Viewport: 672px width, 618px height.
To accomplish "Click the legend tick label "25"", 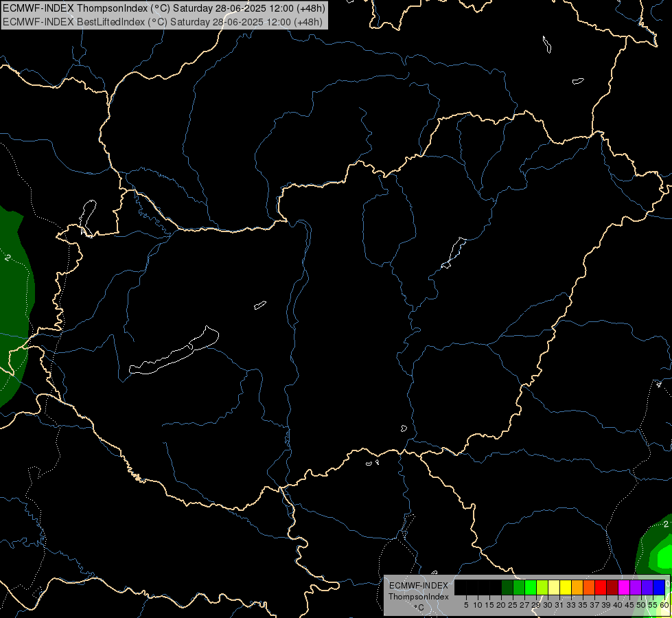I will (x=513, y=605).
